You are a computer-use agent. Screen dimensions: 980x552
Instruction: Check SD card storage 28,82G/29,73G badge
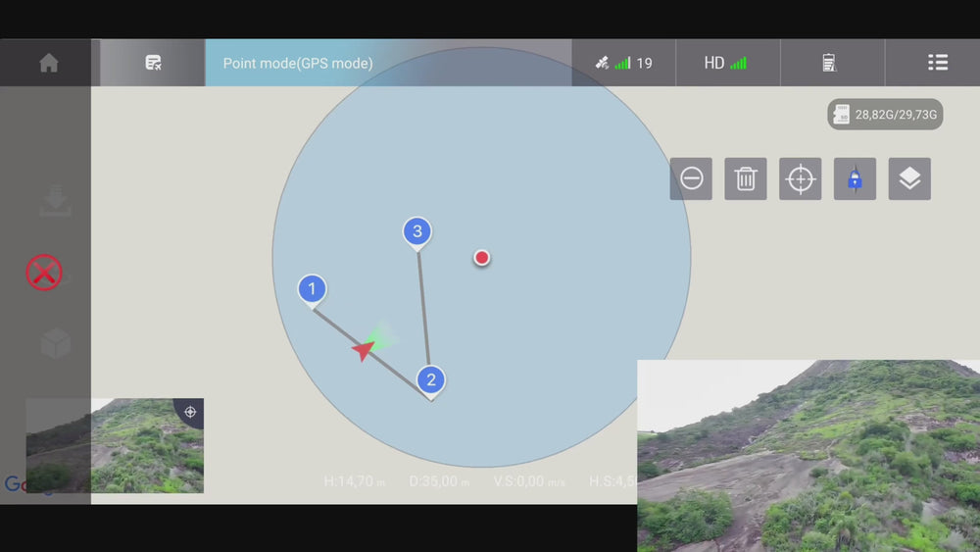(885, 115)
